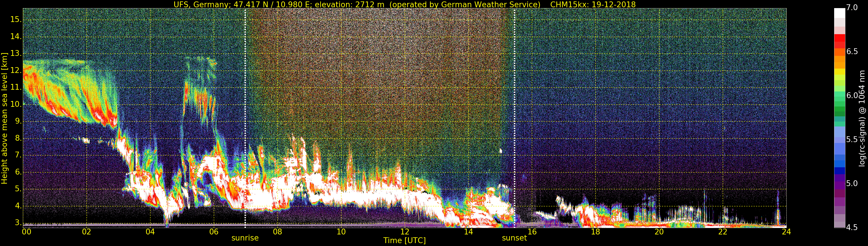Click the y-axis tick label '3.'
Screen dimensions: 868x246
pos(18,223)
